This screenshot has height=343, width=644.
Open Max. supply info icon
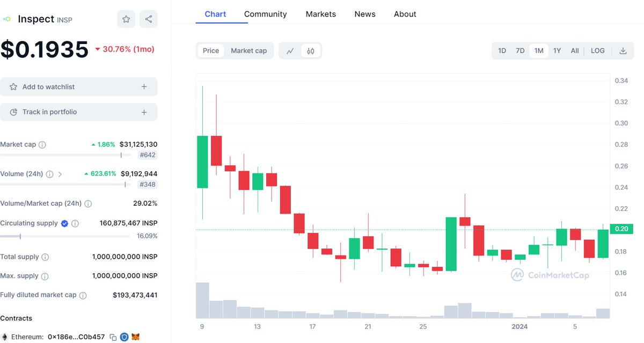pos(45,276)
